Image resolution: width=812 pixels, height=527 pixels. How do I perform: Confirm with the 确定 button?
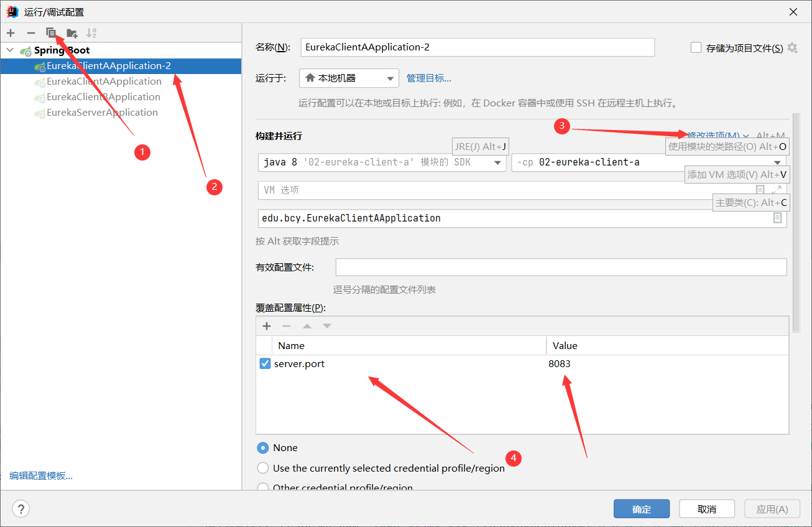coord(642,509)
